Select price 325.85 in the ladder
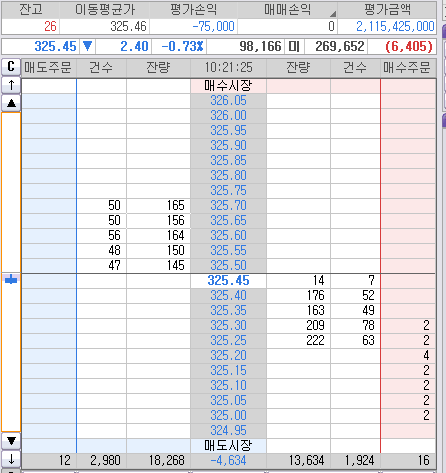 pos(228,161)
